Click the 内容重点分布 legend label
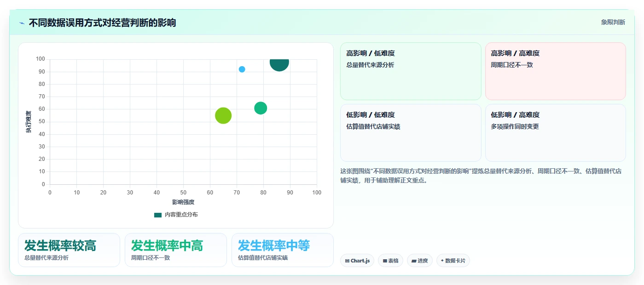 point(181,215)
